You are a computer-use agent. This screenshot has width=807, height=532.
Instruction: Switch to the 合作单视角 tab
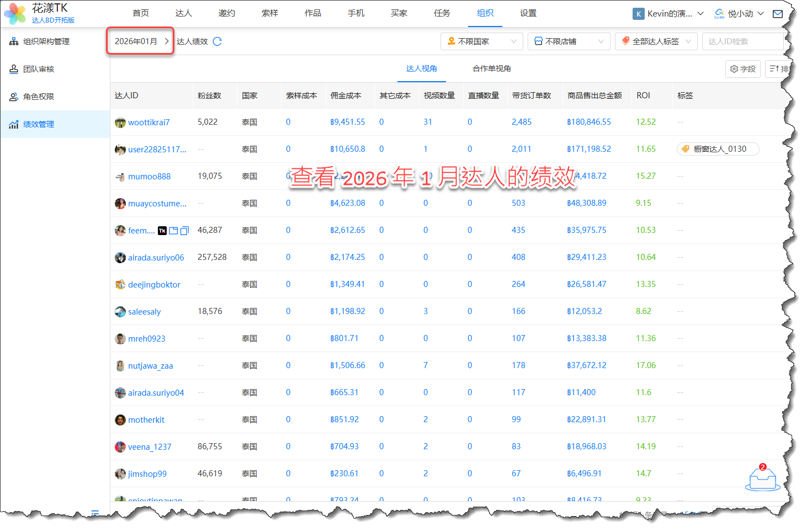coord(491,68)
